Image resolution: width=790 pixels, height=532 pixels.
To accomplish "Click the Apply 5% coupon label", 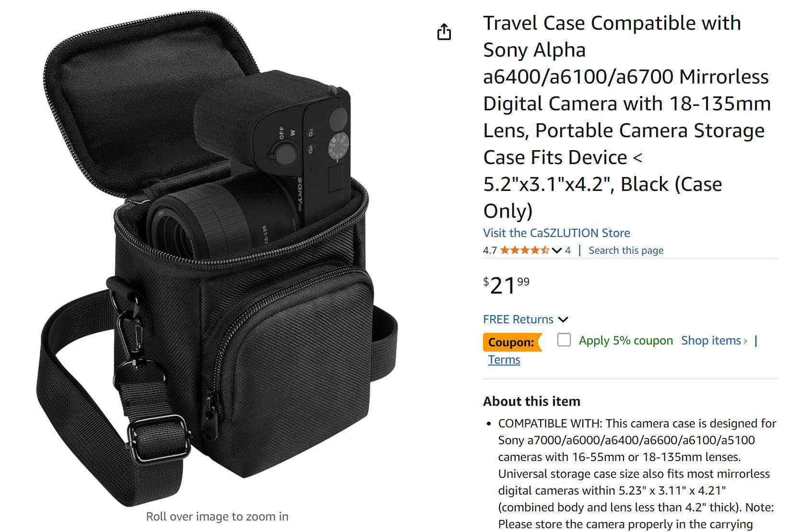I will coord(625,340).
